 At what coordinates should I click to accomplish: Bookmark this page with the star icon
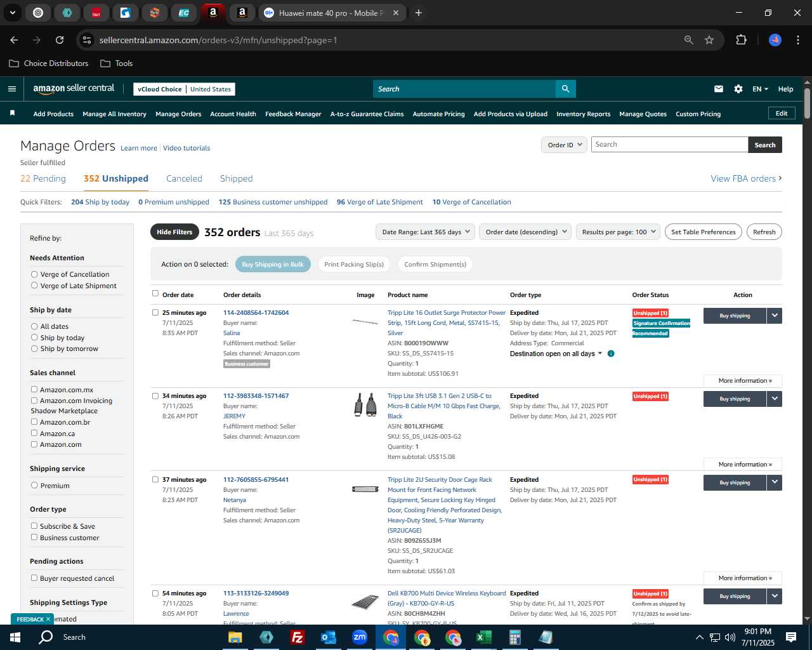coord(709,40)
